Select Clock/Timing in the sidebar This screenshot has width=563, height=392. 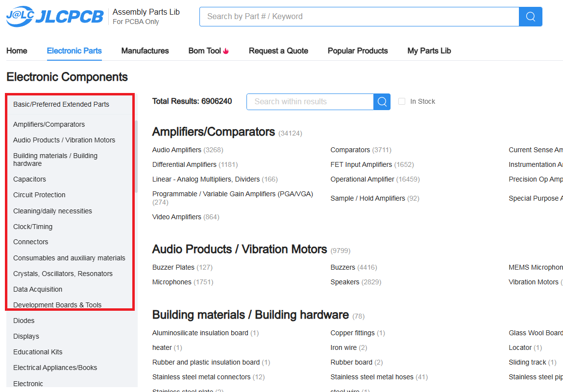(x=33, y=227)
